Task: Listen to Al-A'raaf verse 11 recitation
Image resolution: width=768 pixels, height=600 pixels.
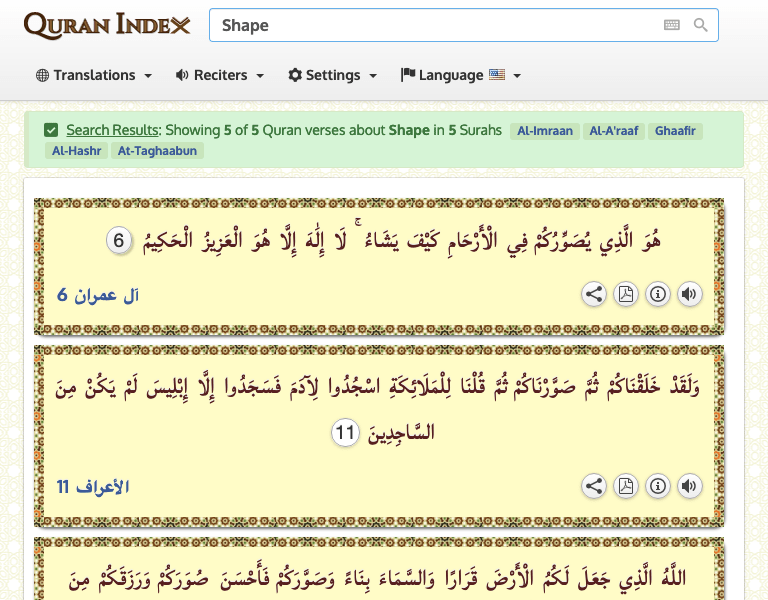Action: [x=689, y=486]
